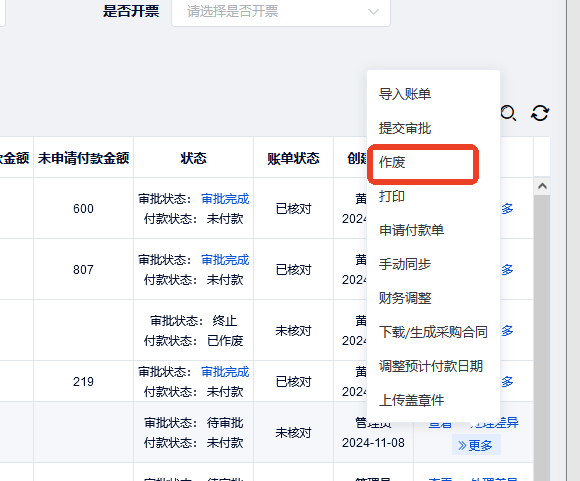580x481 pixels.
Task: Click the 2024-11-08 date cell
Action: [373, 443]
